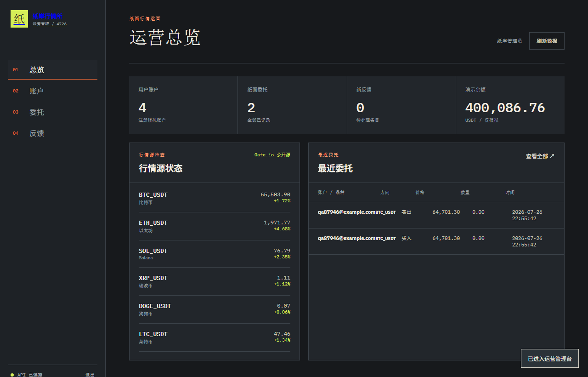
Task: Click the 数量 column header
Action: [465, 193]
